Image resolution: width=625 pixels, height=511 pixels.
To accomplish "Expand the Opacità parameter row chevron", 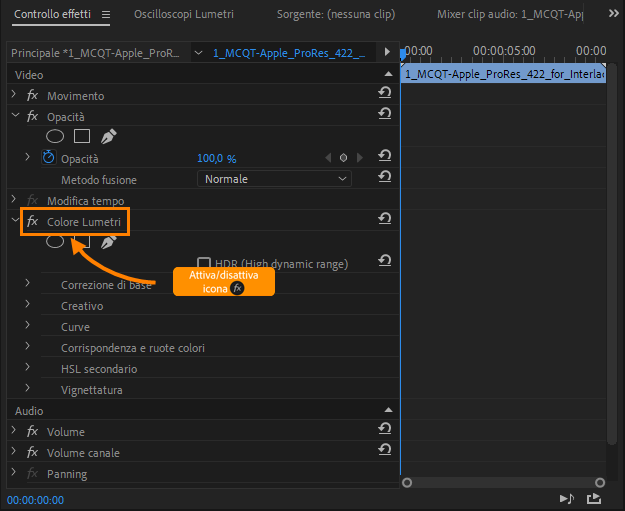I will [x=28, y=157].
